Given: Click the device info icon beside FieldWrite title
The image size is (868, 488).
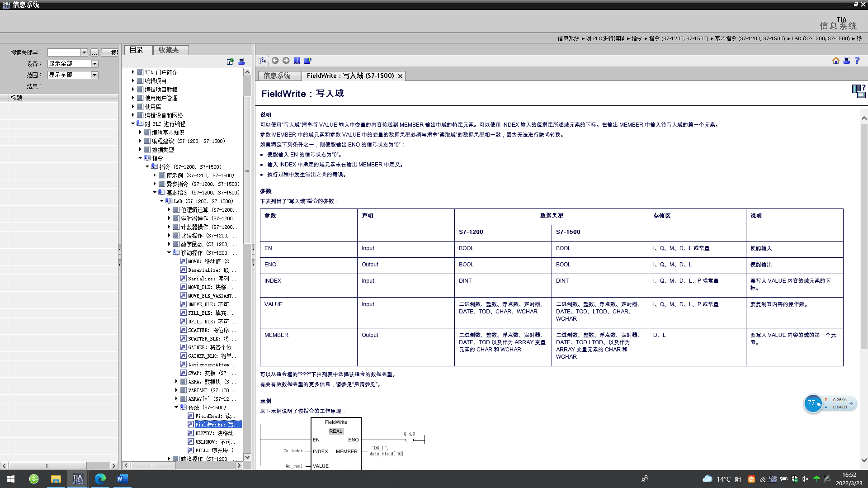Looking at the screenshot, I should click(x=858, y=91).
